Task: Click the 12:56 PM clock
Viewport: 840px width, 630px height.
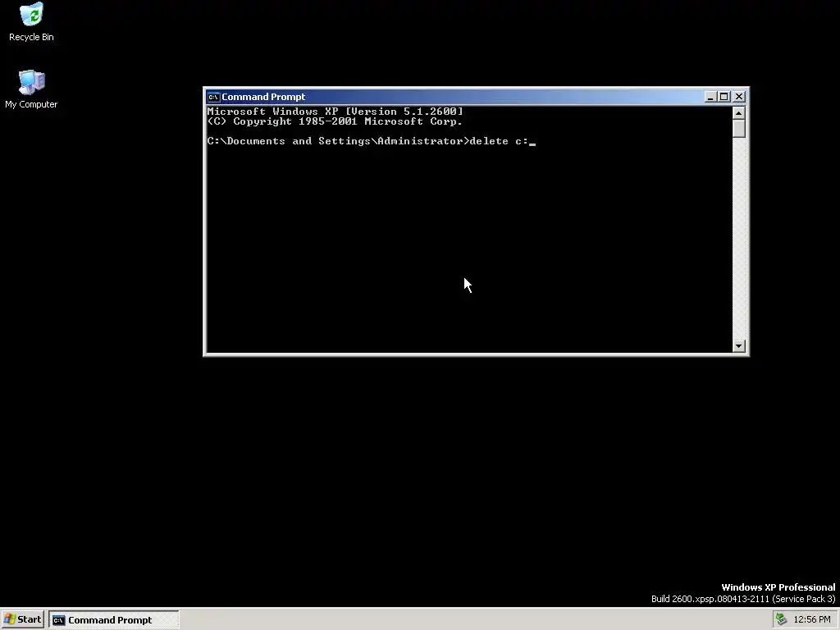Action: tap(811, 619)
